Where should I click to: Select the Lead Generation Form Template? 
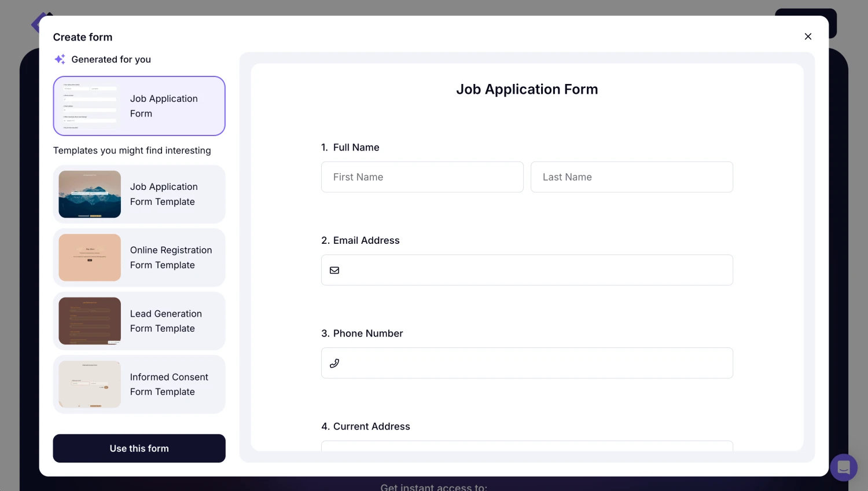139,321
